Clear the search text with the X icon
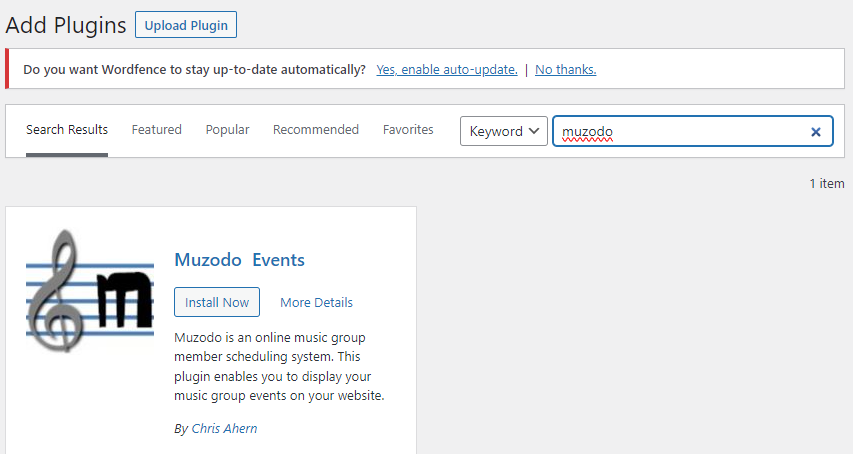This screenshot has height=454, width=853. (815, 131)
